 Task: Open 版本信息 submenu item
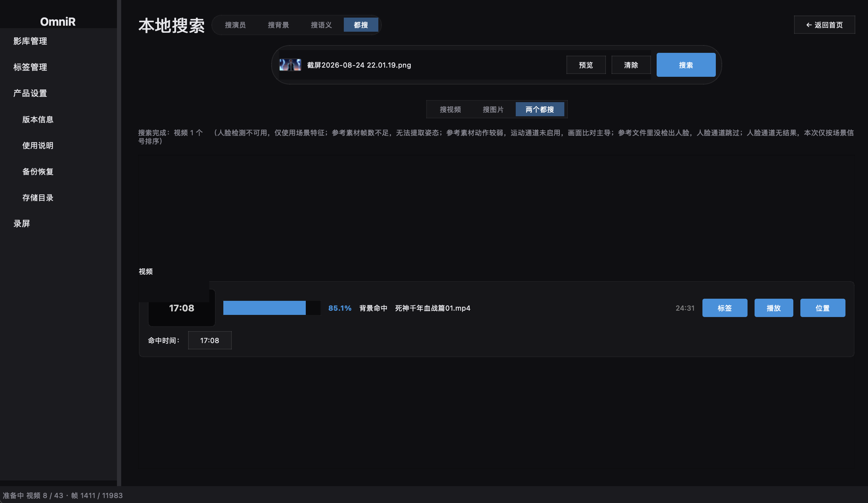coord(38,119)
